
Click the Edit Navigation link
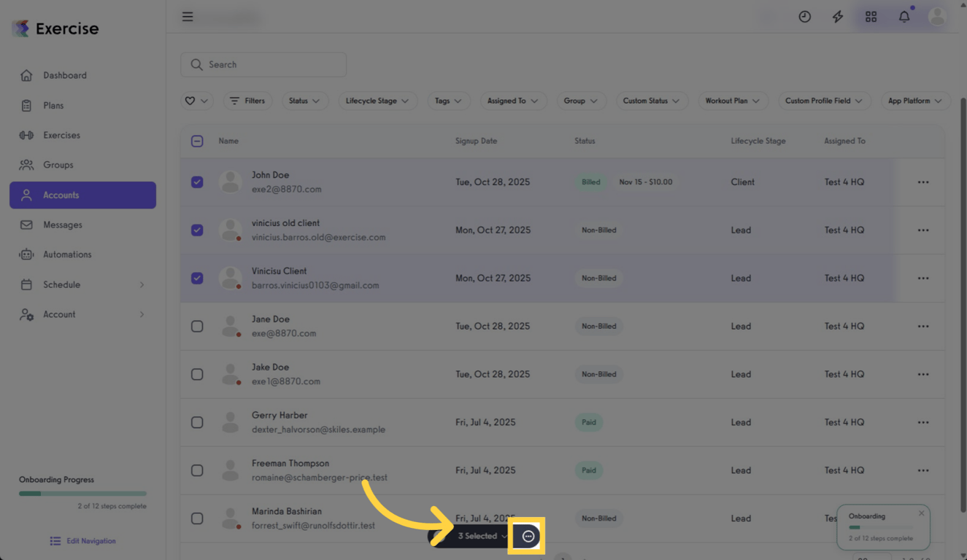tap(82, 540)
